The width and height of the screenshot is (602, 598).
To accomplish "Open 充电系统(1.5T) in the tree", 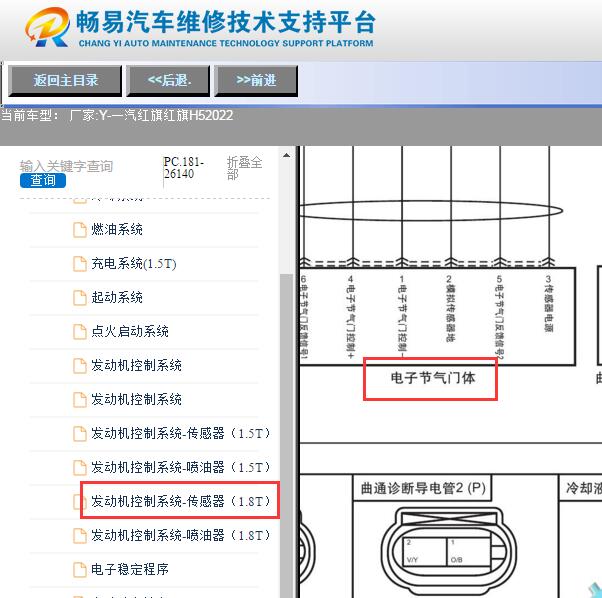I will coord(134,264).
